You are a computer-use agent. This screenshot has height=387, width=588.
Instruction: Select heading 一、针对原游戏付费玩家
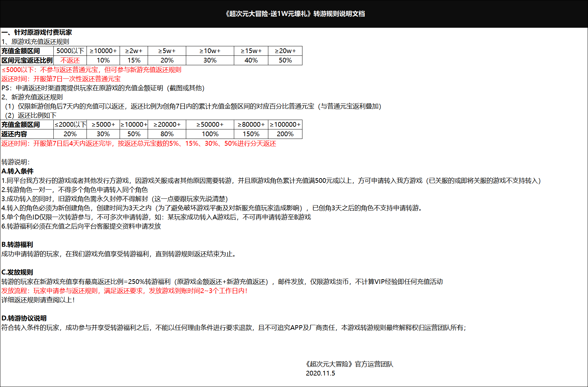pyautogui.click(x=36, y=32)
